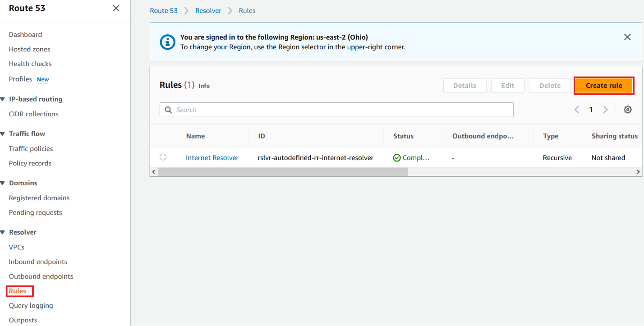This screenshot has height=326, width=644.
Task: Open Hosted zones in the sidebar
Action: [30, 49]
